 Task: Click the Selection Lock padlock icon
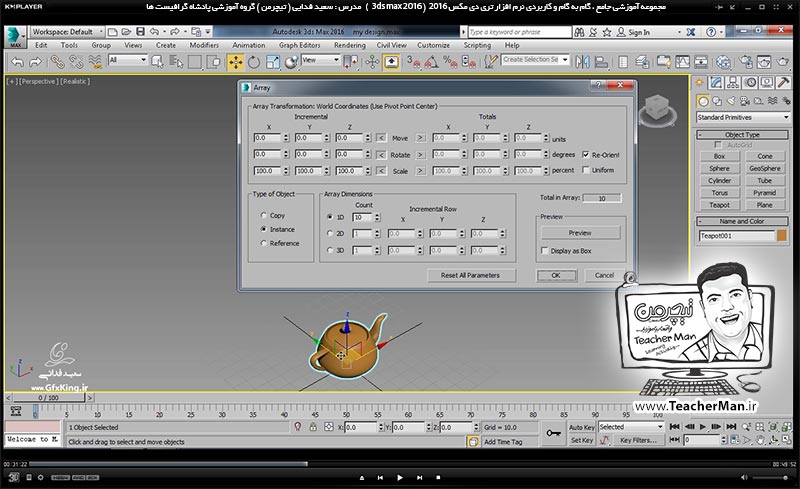(313, 427)
